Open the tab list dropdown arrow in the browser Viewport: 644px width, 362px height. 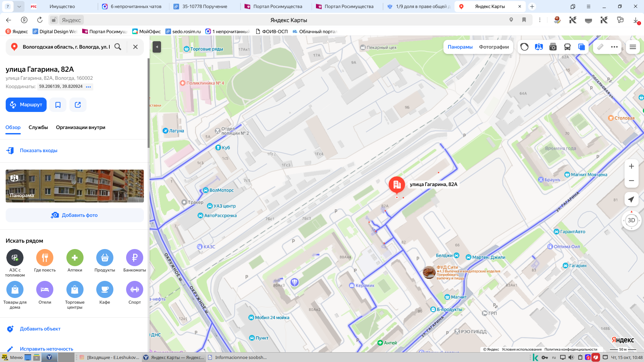click(19, 6)
